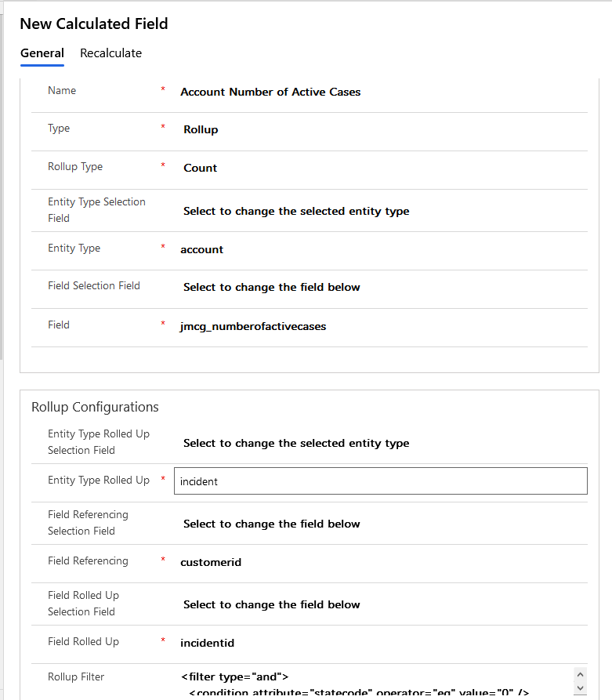This screenshot has height=700, width=612.
Task: Open Field Rolled Up Selection Field lookup
Action: pos(271,604)
